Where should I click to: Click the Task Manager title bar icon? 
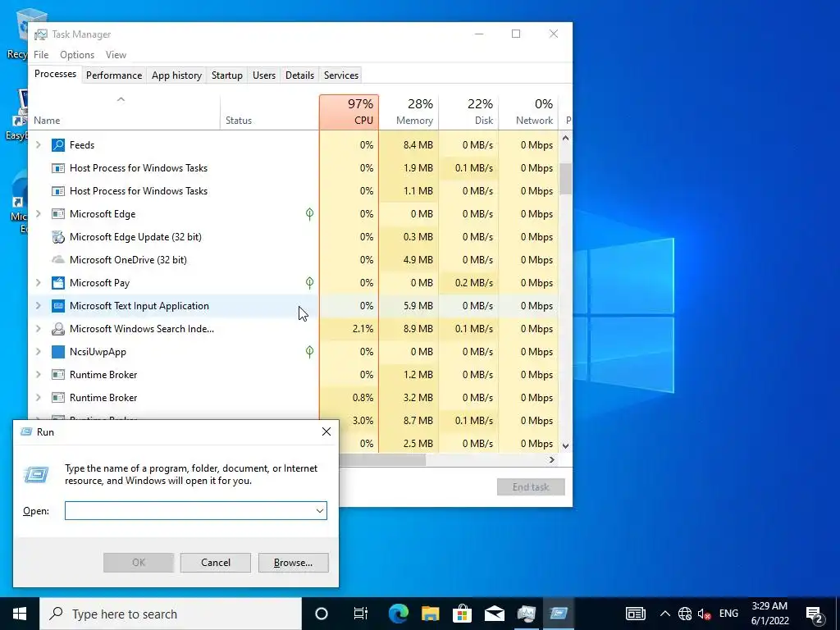41,34
